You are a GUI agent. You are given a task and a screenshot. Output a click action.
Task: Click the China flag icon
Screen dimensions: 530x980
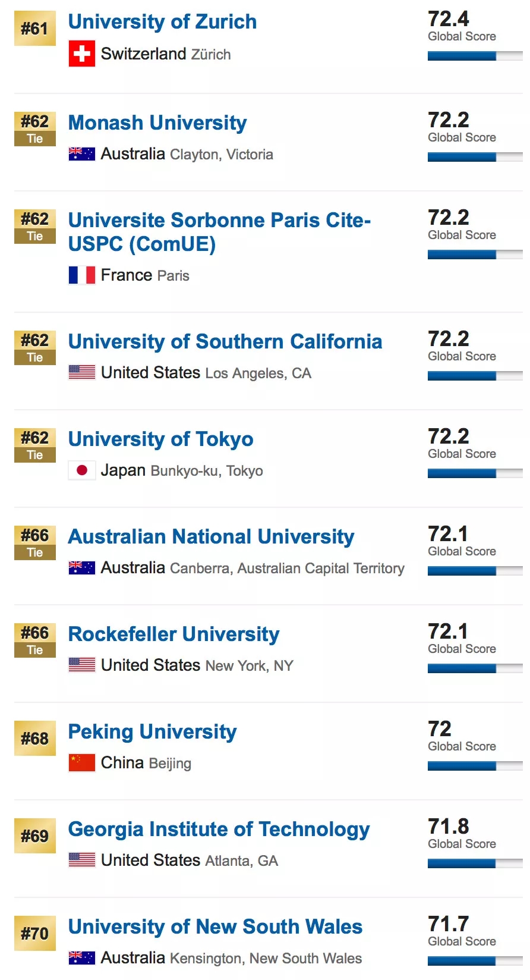pyautogui.click(x=82, y=762)
